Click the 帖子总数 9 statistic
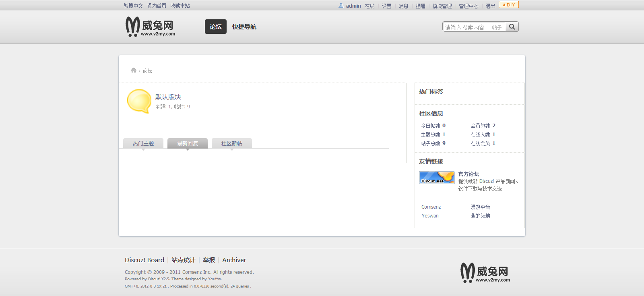This screenshot has width=644, height=296. pyautogui.click(x=433, y=143)
